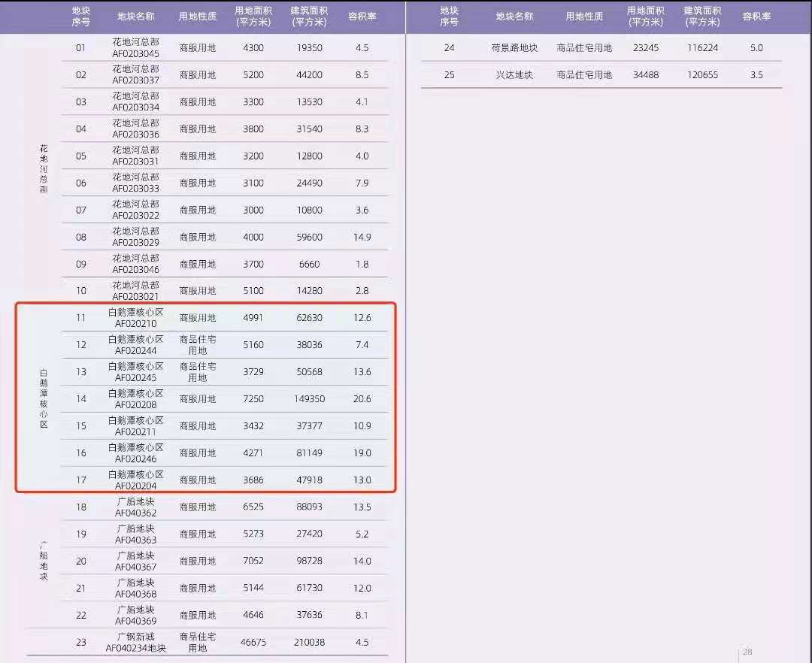Click the 用地面积（平方米）header in right table
812x663 pixels.
[x=646, y=17]
